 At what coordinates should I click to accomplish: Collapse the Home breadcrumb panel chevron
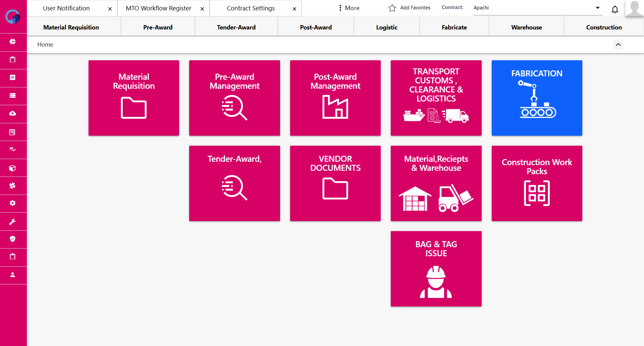(x=618, y=45)
